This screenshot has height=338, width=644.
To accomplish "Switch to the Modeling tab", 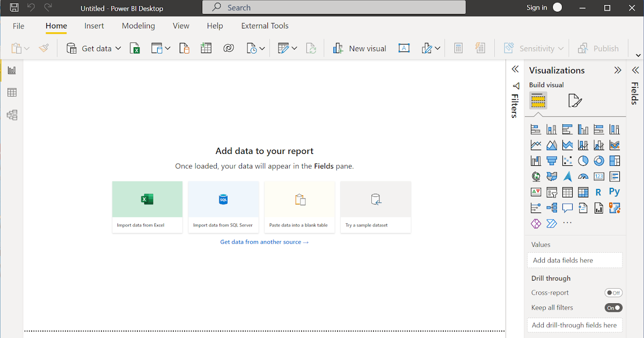I will pos(138,26).
